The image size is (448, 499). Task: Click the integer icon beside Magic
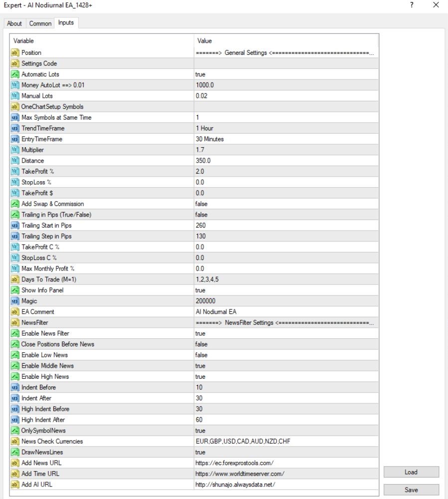click(x=14, y=301)
